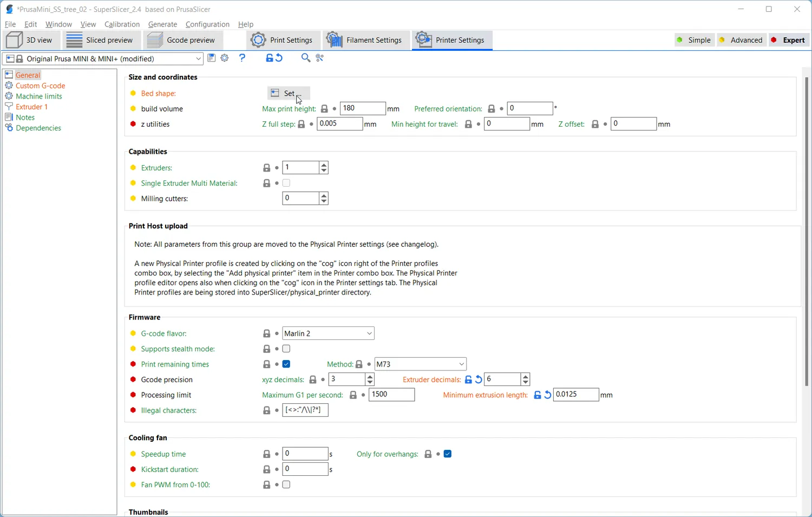Click the lock icon beside Maximum G1 per second
Image resolution: width=812 pixels, height=517 pixels.
click(x=353, y=395)
